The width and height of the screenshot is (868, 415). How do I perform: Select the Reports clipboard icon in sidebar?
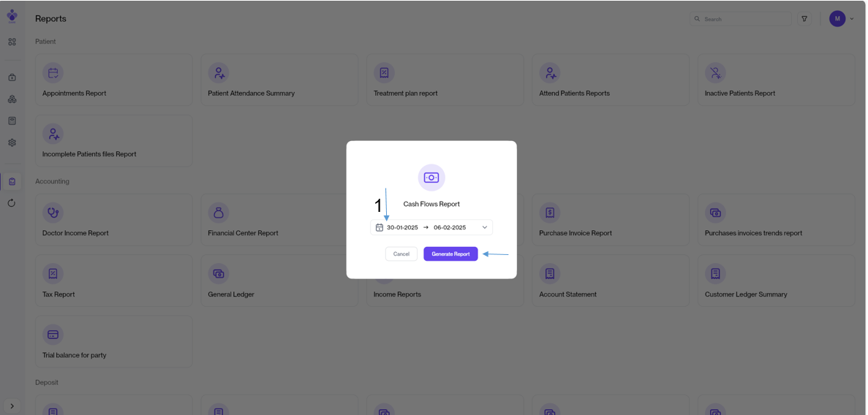coord(12,182)
